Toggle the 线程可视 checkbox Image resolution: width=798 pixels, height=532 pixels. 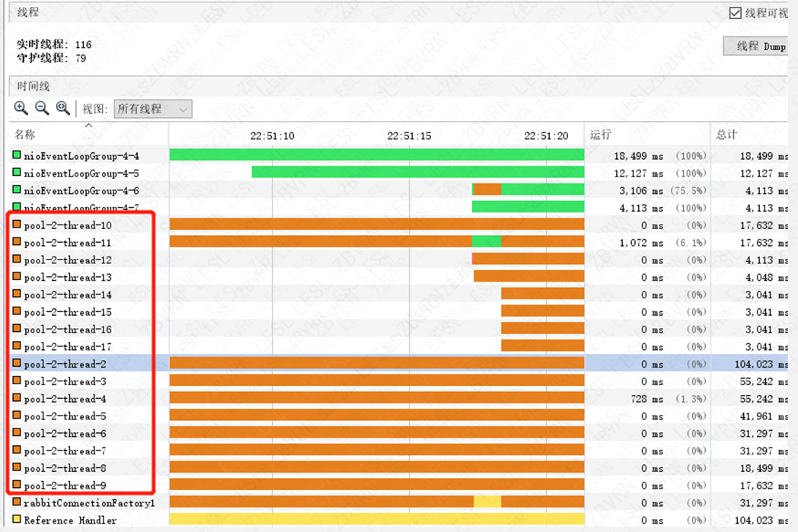pyautogui.click(x=735, y=13)
